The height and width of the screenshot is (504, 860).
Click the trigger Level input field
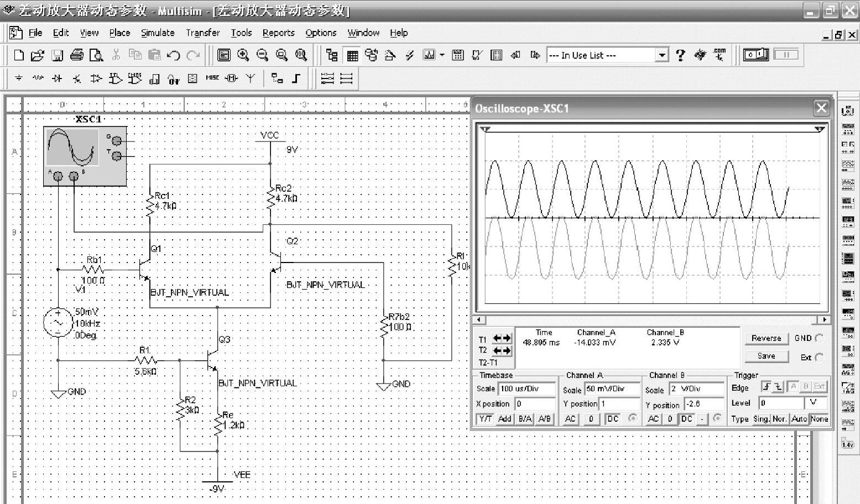coord(782,402)
